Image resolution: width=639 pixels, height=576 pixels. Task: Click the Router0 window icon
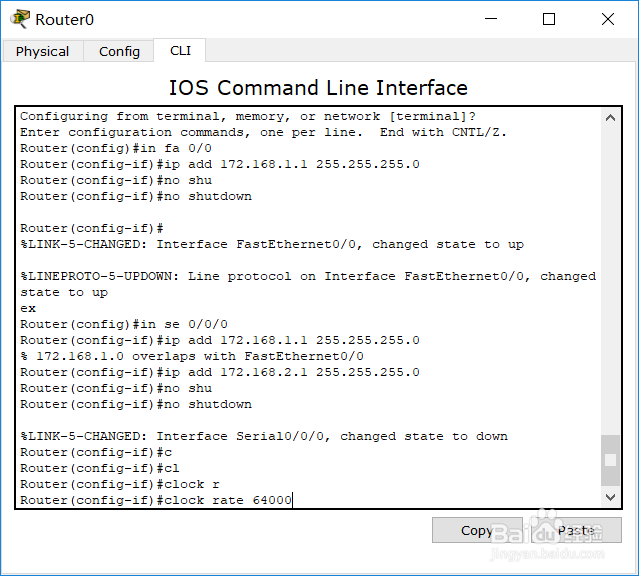pyautogui.click(x=20, y=19)
